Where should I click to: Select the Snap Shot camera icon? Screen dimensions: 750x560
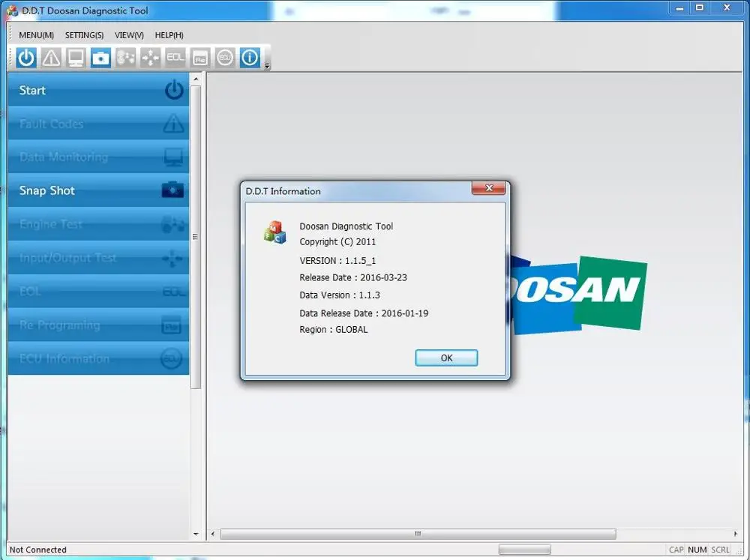tap(100, 57)
